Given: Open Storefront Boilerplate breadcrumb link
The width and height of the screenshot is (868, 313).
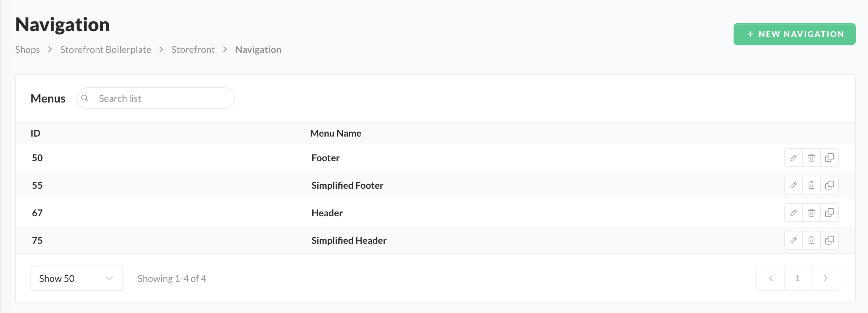Looking at the screenshot, I should [105, 50].
